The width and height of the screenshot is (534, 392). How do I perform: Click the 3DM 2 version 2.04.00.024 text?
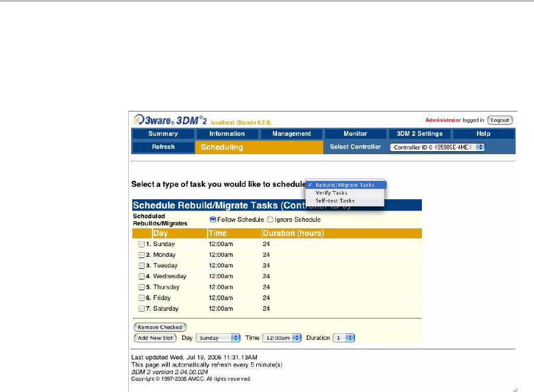(170, 372)
